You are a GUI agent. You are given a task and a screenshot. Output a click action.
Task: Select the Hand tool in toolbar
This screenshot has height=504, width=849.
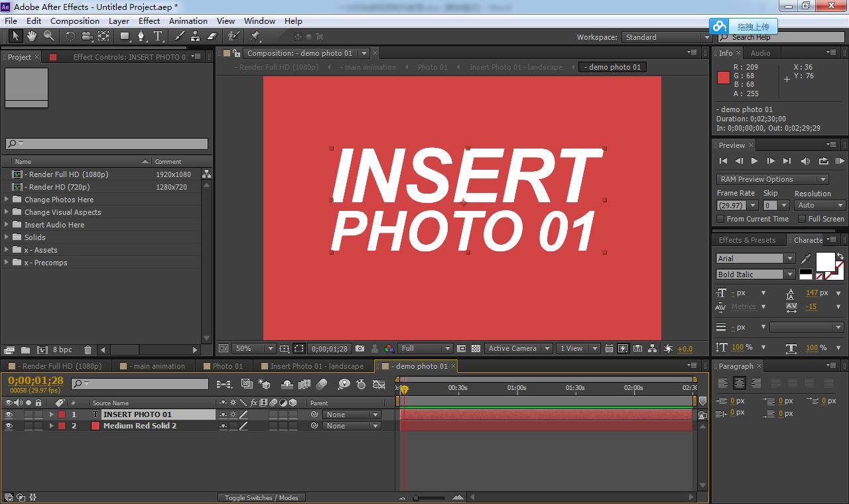(31, 36)
